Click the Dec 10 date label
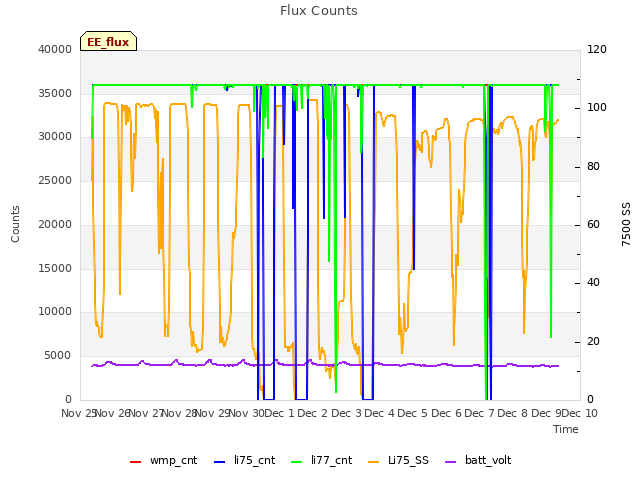Viewport: 640px width, 480px height. click(580, 413)
